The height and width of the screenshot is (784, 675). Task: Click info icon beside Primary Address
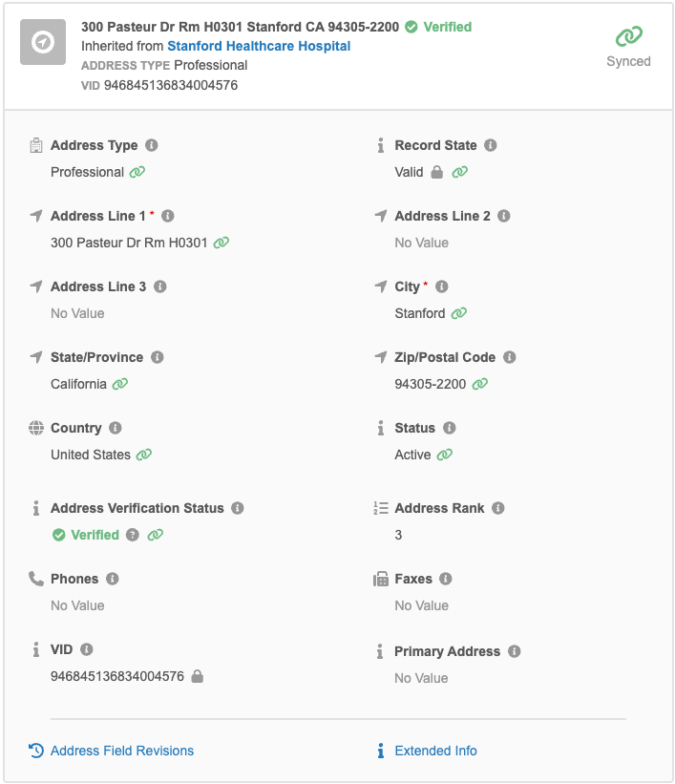tap(515, 651)
